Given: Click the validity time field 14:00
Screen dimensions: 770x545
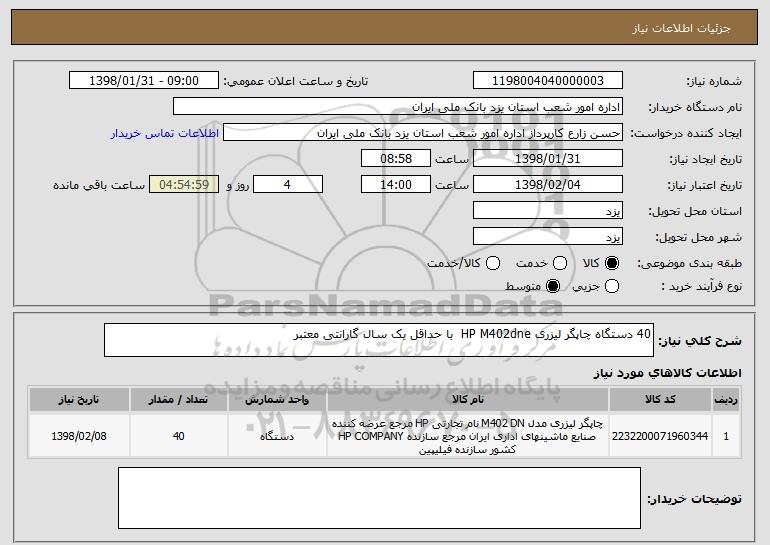Looking at the screenshot, I should (x=396, y=185).
